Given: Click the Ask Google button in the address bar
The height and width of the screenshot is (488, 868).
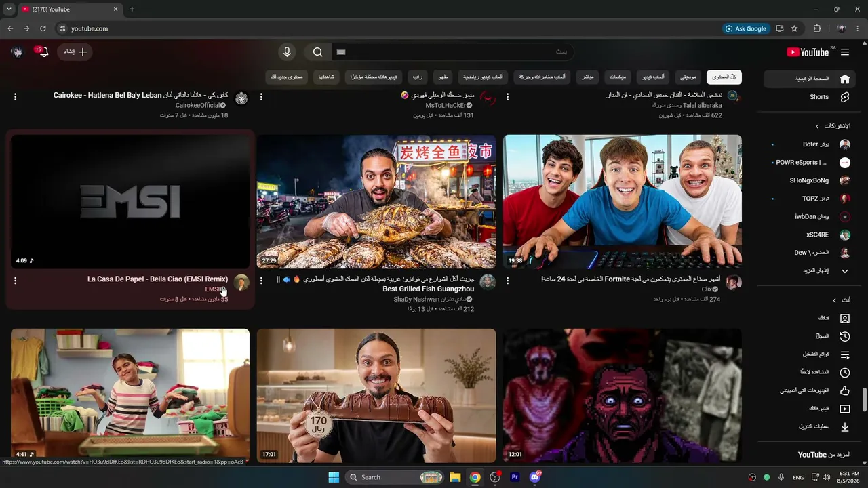Looking at the screenshot, I should (x=747, y=28).
